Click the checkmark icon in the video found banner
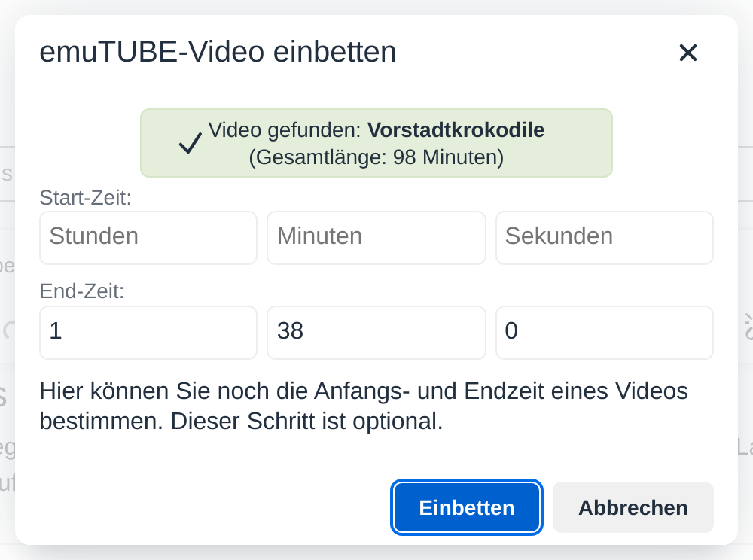The image size is (753, 560). [191, 143]
